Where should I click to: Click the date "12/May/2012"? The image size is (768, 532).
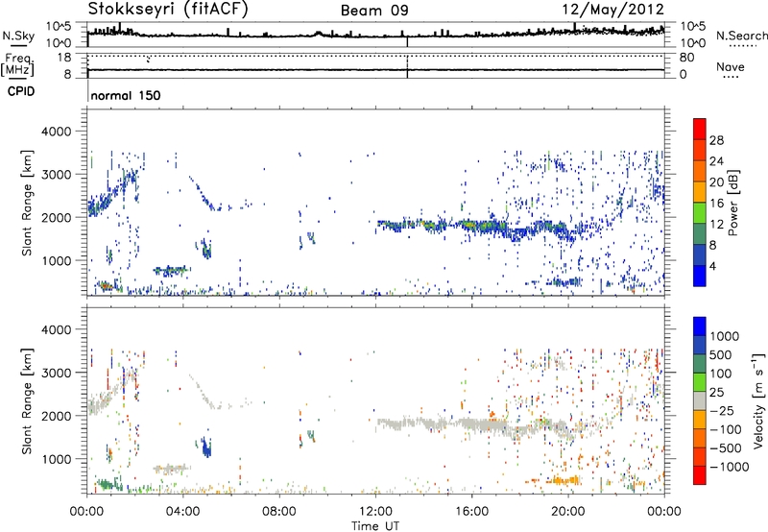(x=612, y=9)
